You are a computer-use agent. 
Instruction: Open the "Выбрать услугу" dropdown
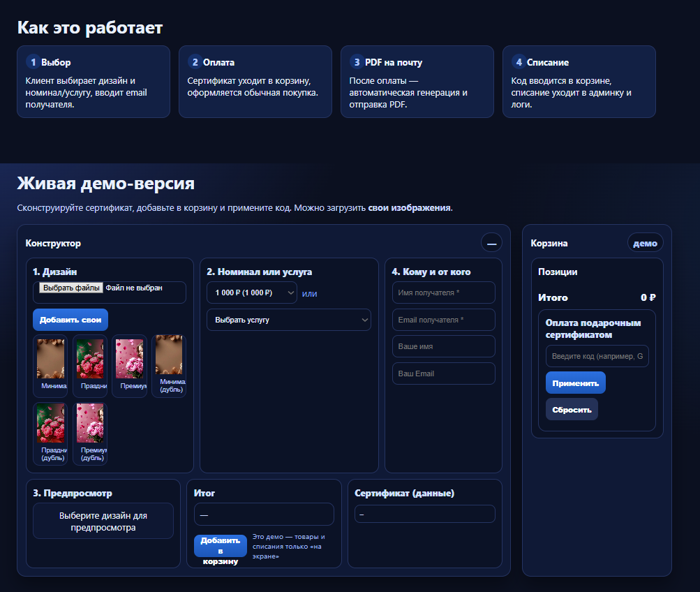[288, 320]
